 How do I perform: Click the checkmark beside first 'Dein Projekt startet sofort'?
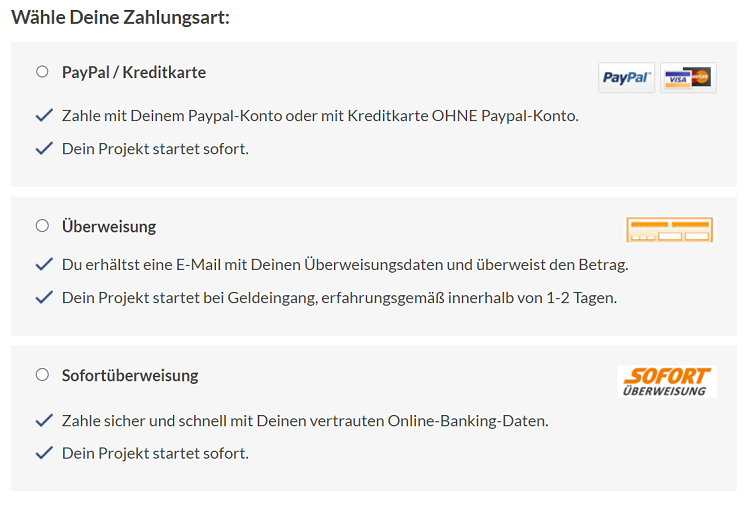click(44, 148)
